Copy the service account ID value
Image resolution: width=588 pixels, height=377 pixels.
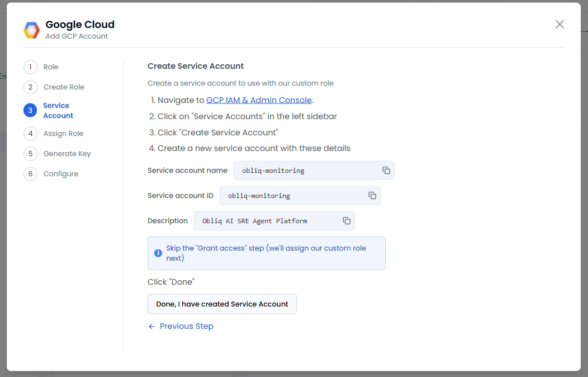372,196
